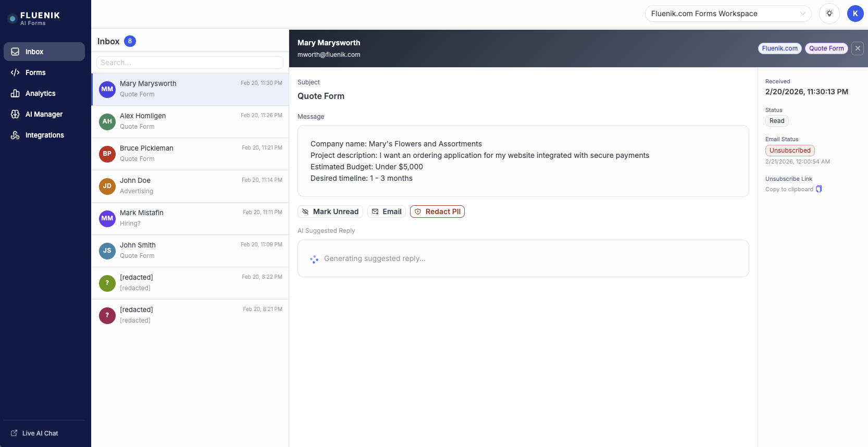Click the John Doe JD avatar

(x=107, y=186)
